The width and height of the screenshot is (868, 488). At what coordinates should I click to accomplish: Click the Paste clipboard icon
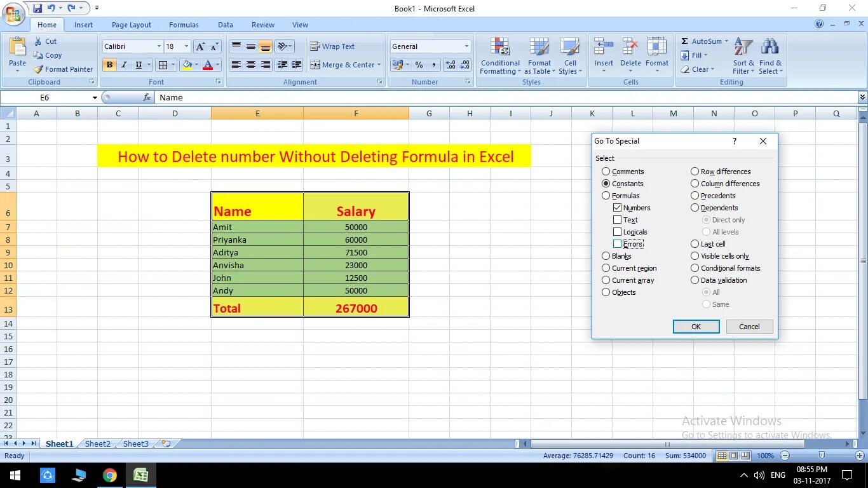pos(18,47)
